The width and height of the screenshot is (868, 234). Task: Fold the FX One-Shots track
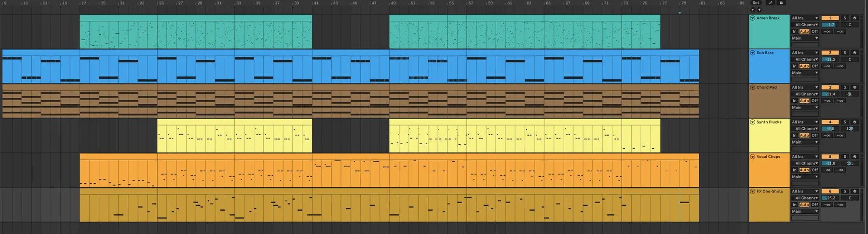(x=752, y=191)
